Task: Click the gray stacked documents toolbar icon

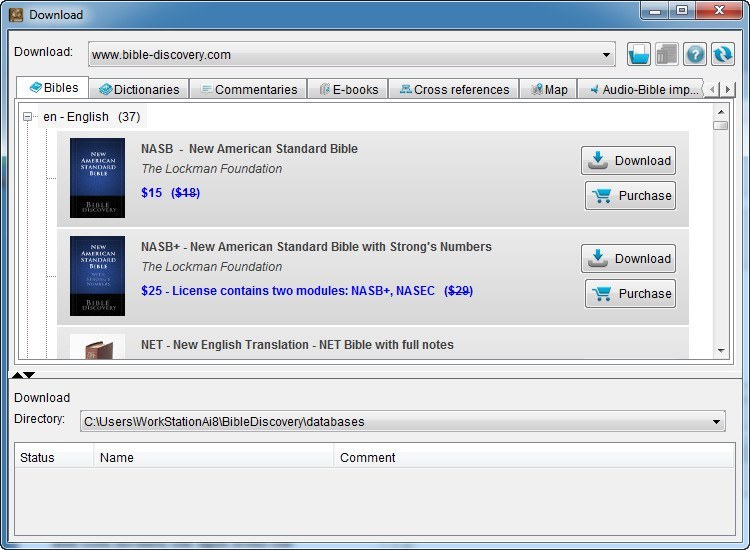Action: [x=667, y=54]
